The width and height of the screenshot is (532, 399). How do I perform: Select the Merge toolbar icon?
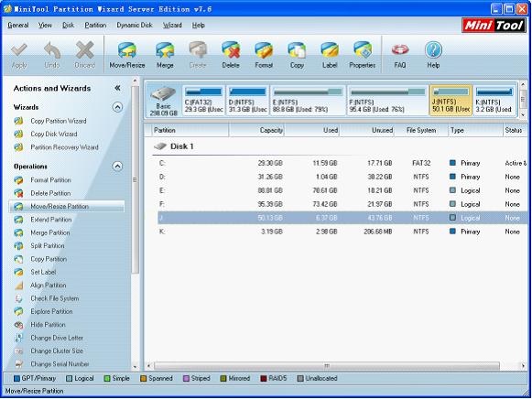pyautogui.click(x=165, y=56)
